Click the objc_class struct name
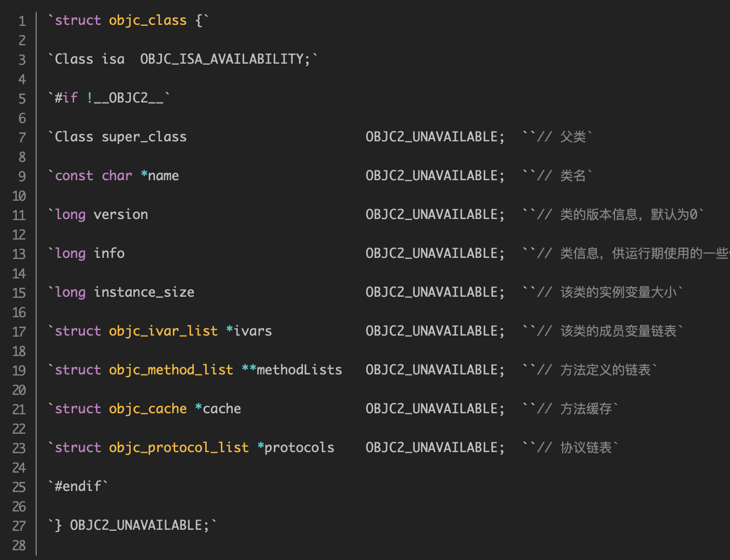The height and width of the screenshot is (560, 730). tap(147, 21)
